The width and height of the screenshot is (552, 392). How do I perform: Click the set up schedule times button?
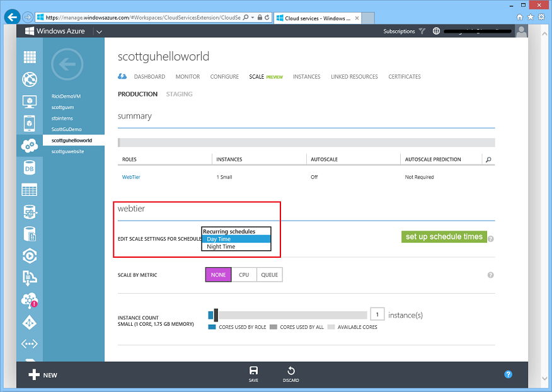coord(444,237)
